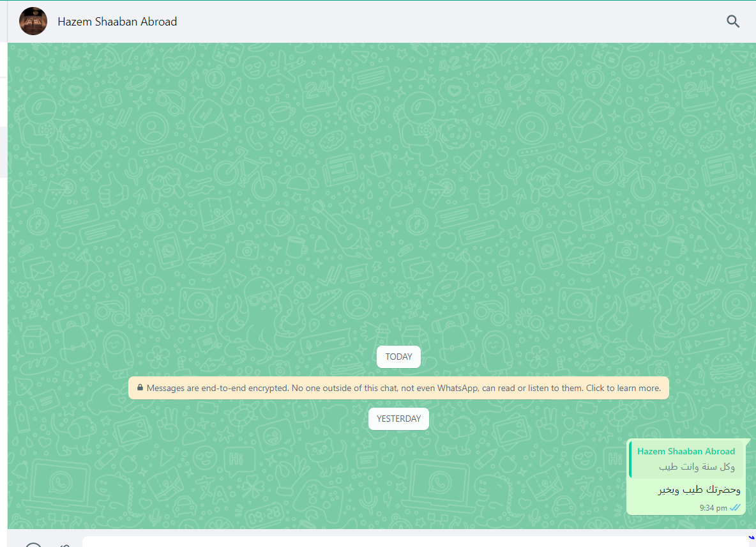Select the message text وحضرتك طيب وبخير
Viewport: 756px width, 547px height.
pos(699,490)
